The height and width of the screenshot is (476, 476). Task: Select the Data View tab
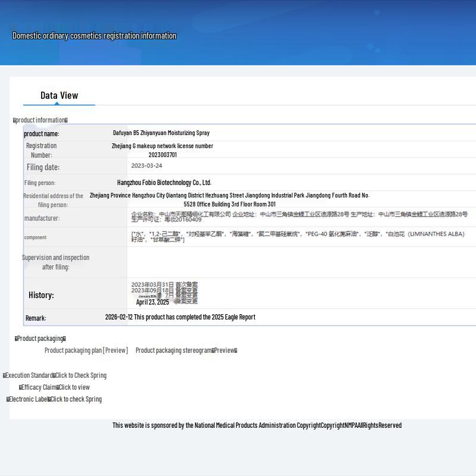point(59,95)
